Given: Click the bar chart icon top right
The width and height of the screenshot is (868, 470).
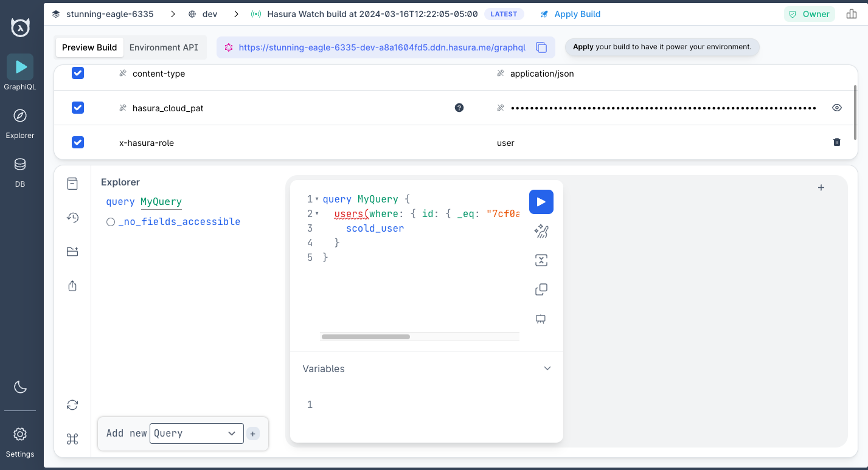Looking at the screenshot, I should 852,14.
